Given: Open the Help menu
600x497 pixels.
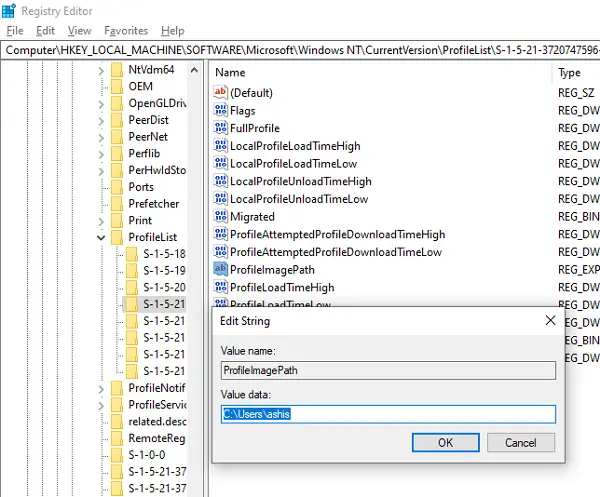Looking at the screenshot, I should pyautogui.click(x=173, y=31).
